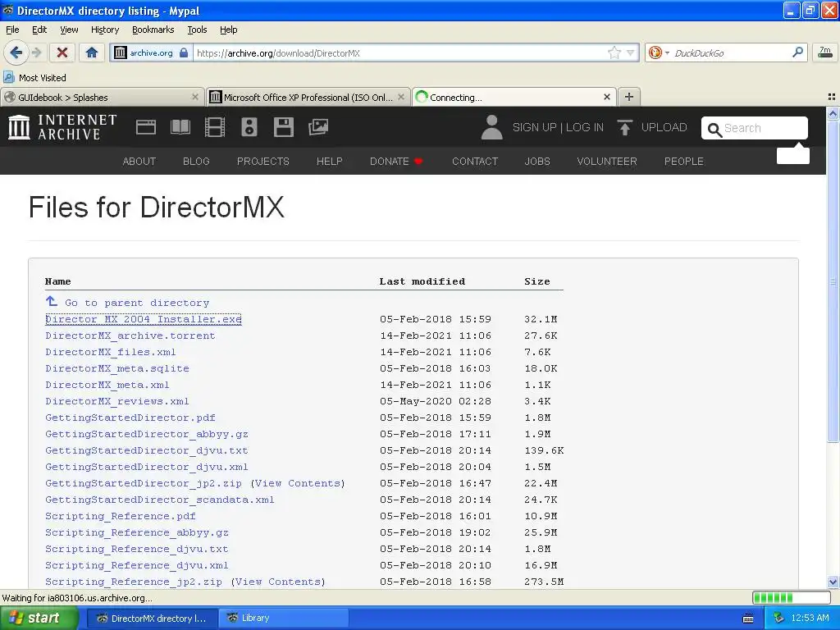Open the URL history dropdown arrow
840x630 pixels.
click(x=631, y=52)
